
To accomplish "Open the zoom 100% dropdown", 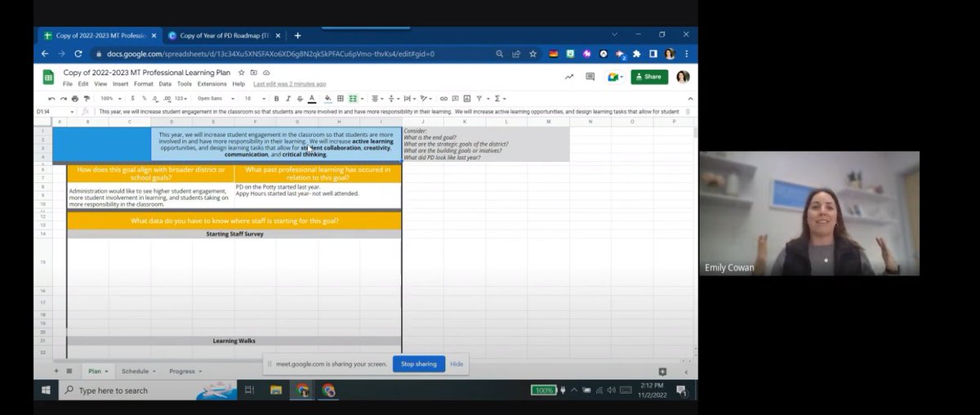I will 109,98.
